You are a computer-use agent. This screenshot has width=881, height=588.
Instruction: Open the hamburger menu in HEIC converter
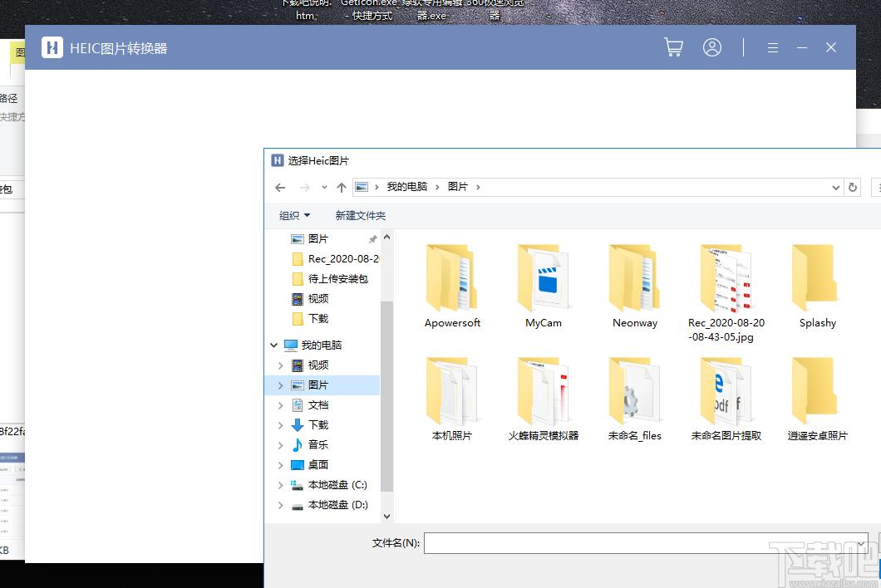click(x=773, y=47)
